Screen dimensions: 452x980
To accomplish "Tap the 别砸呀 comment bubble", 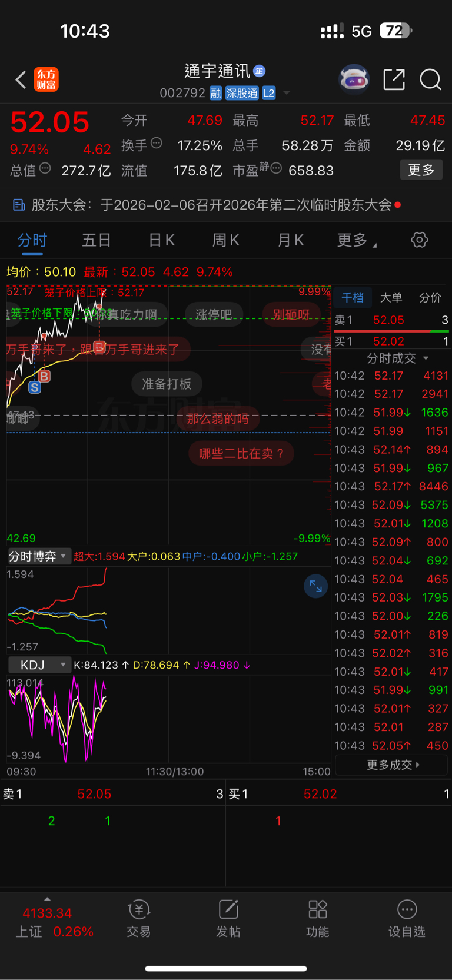I will tap(291, 314).
